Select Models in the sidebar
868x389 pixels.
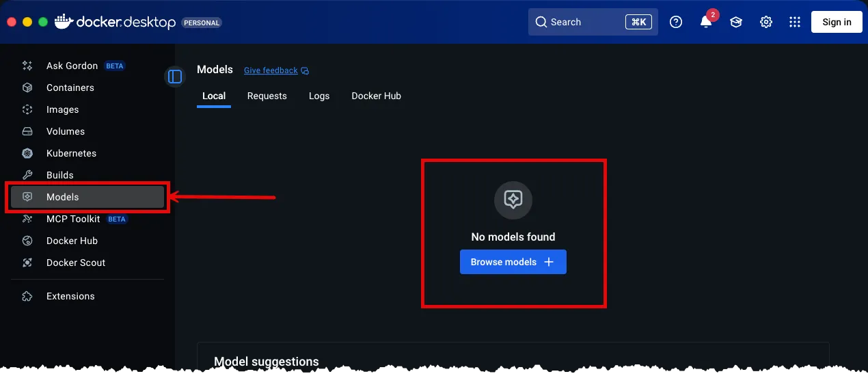[x=87, y=197]
